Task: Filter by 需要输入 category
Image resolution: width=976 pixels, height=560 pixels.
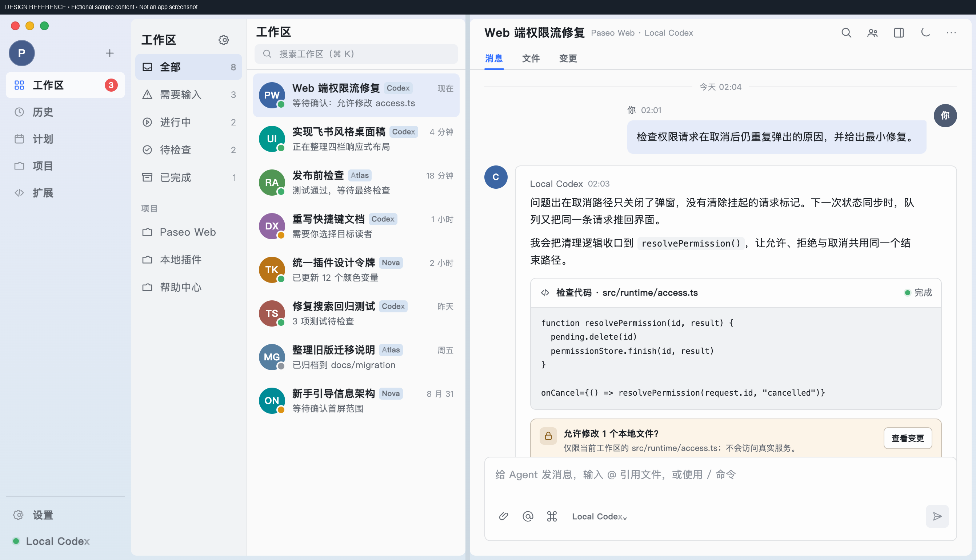Action: pyautogui.click(x=188, y=95)
